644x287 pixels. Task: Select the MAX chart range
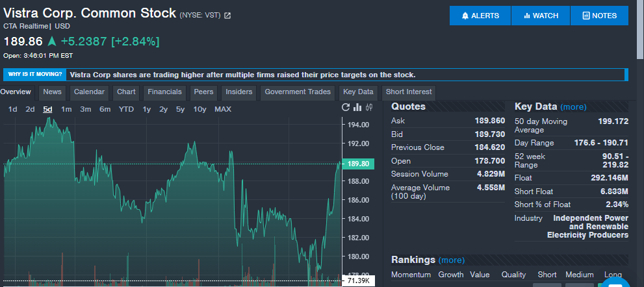pos(222,109)
